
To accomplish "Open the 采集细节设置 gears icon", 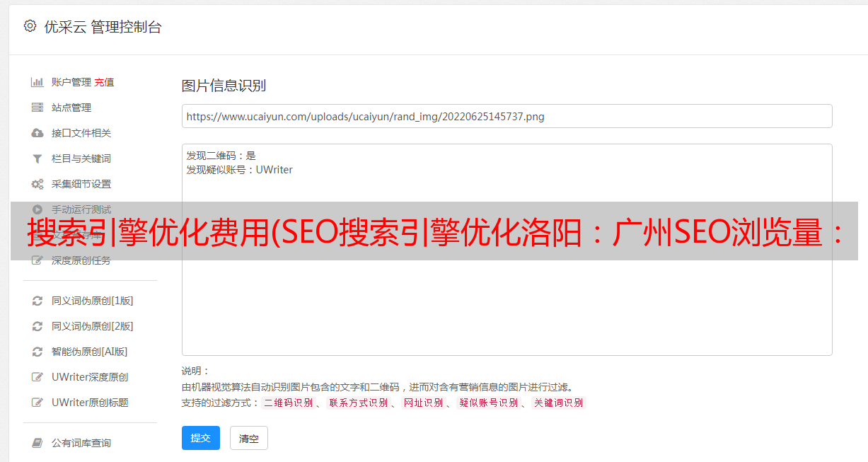I will pos(37,184).
